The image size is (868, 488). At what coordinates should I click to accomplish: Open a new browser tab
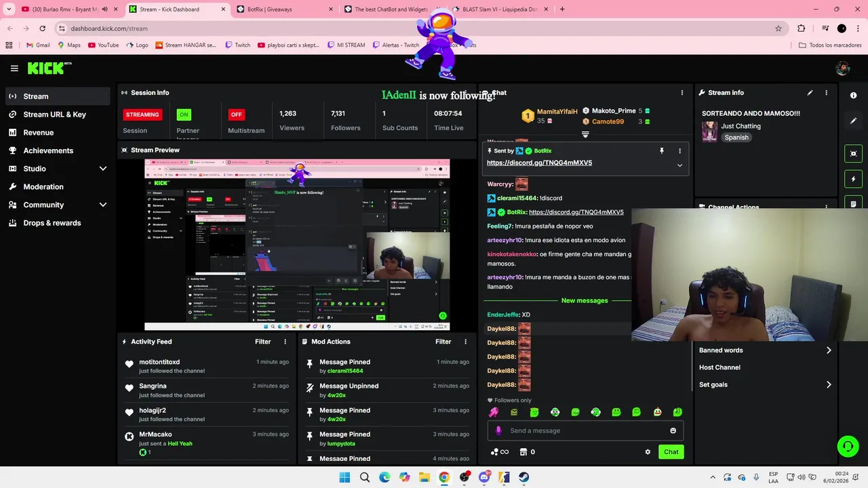click(x=561, y=9)
